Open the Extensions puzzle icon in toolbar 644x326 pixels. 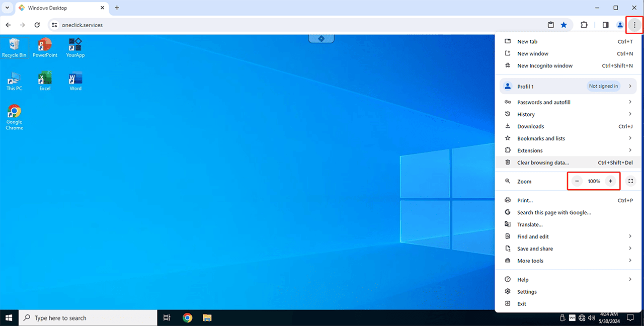point(584,25)
